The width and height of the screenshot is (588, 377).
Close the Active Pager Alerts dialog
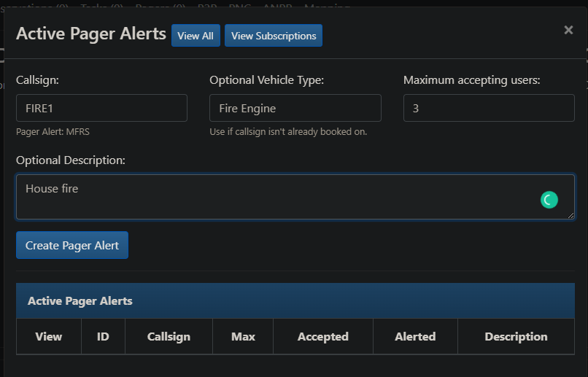point(568,30)
